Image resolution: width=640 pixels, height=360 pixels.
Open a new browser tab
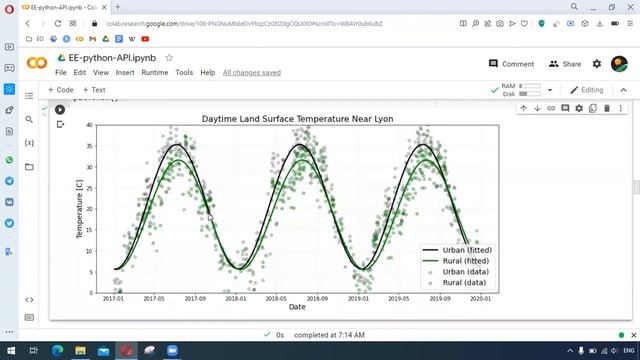[118, 7]
